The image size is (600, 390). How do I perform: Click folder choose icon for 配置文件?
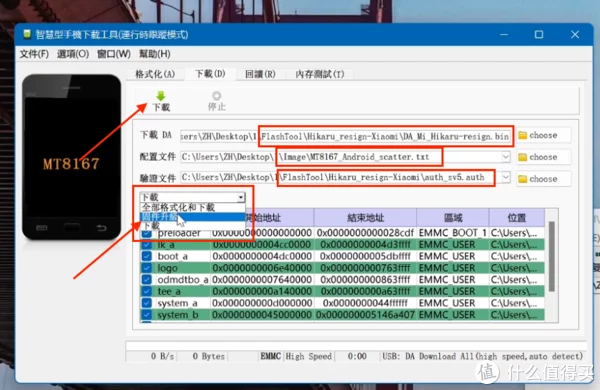tap(522, 157)
